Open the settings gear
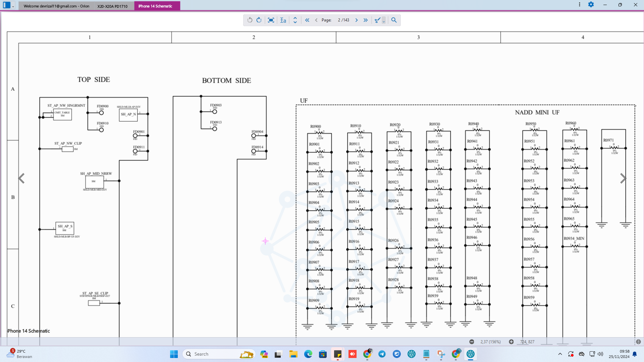Screen dimensions: 644x362 591,5
